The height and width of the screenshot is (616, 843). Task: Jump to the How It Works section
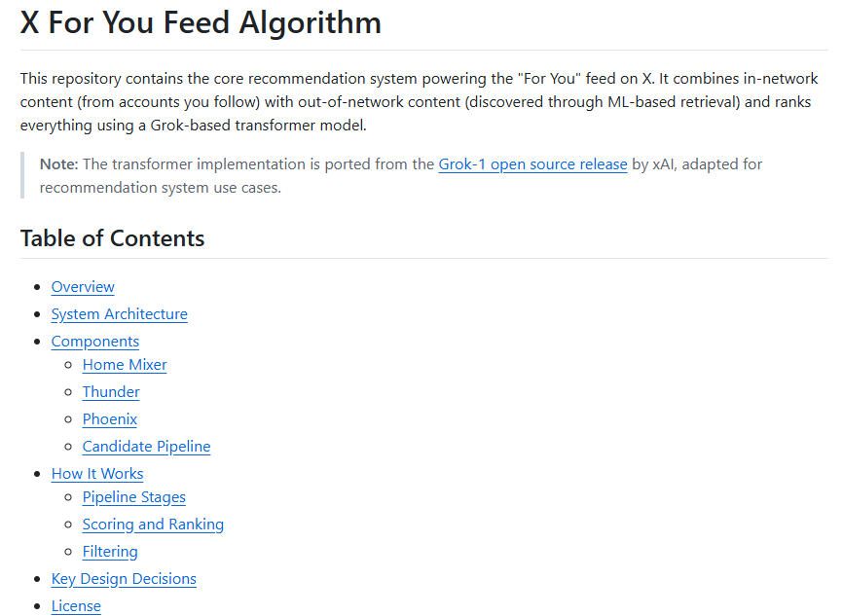coord(97,474)
